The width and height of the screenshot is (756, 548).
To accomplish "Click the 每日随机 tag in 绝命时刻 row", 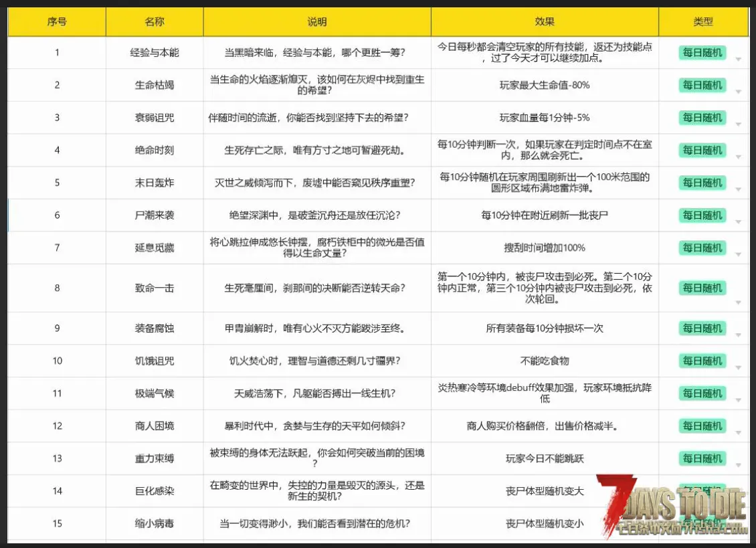I will [702, 150].
